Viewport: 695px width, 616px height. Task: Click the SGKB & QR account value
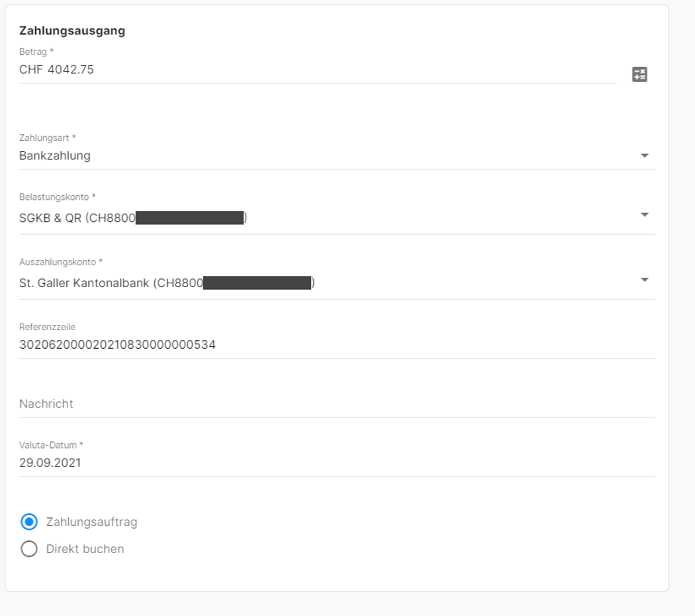point(77,218)
